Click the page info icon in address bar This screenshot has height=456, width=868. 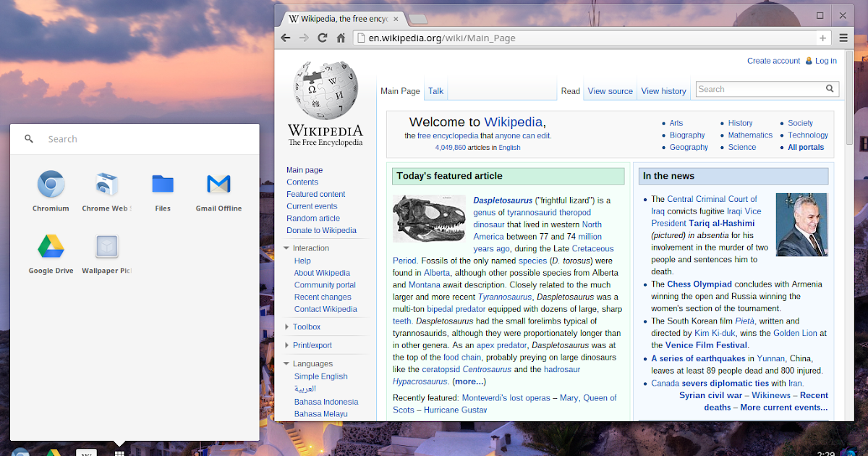point(362,38)
